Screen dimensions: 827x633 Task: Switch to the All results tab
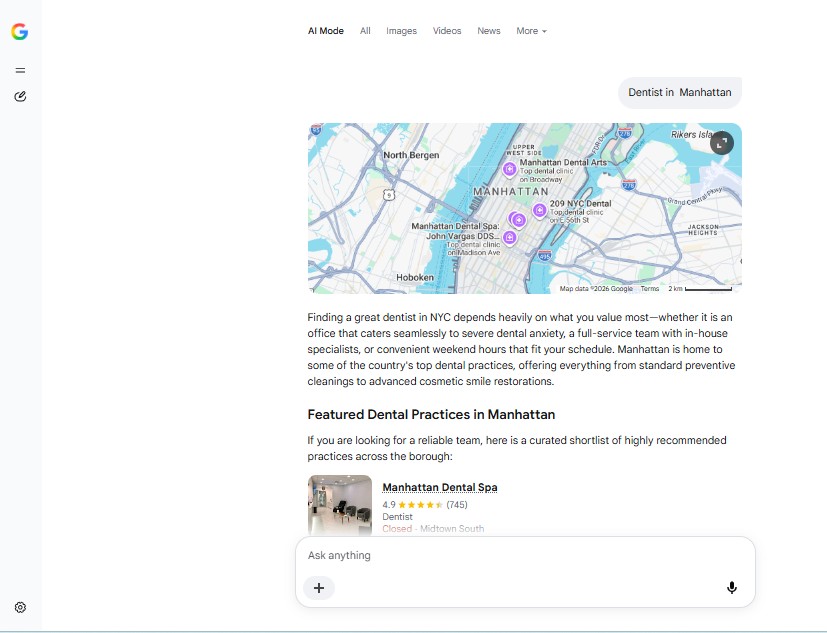(x=365, y=31)
